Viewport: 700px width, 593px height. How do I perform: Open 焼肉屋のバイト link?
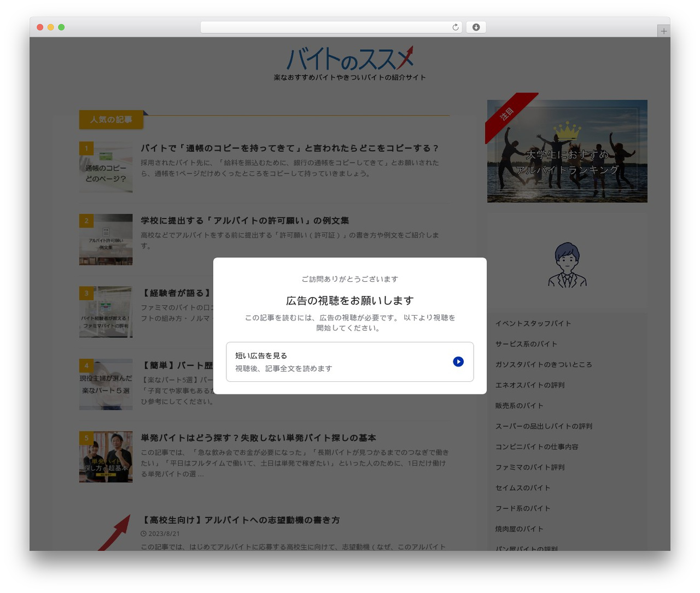pyautogui.click(x=520, y=528)
